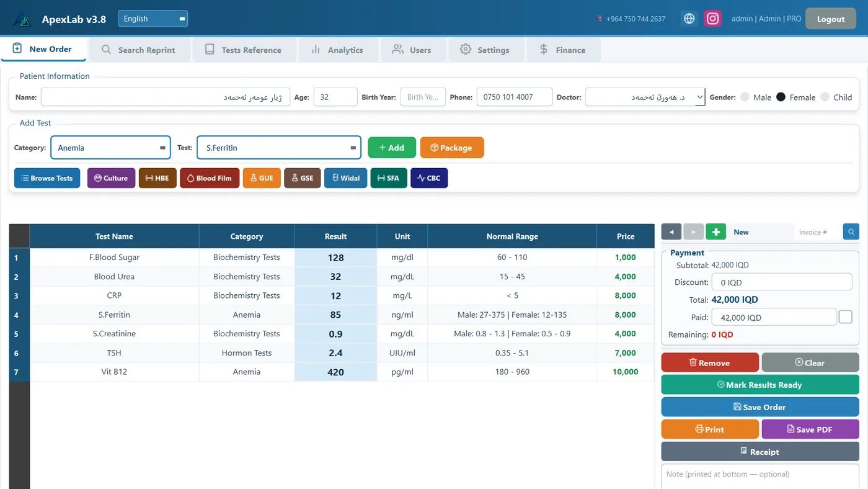This screenshot has width=868, height=489.
Task: Expand the Doctor dropdown
Action: [645, 97]
